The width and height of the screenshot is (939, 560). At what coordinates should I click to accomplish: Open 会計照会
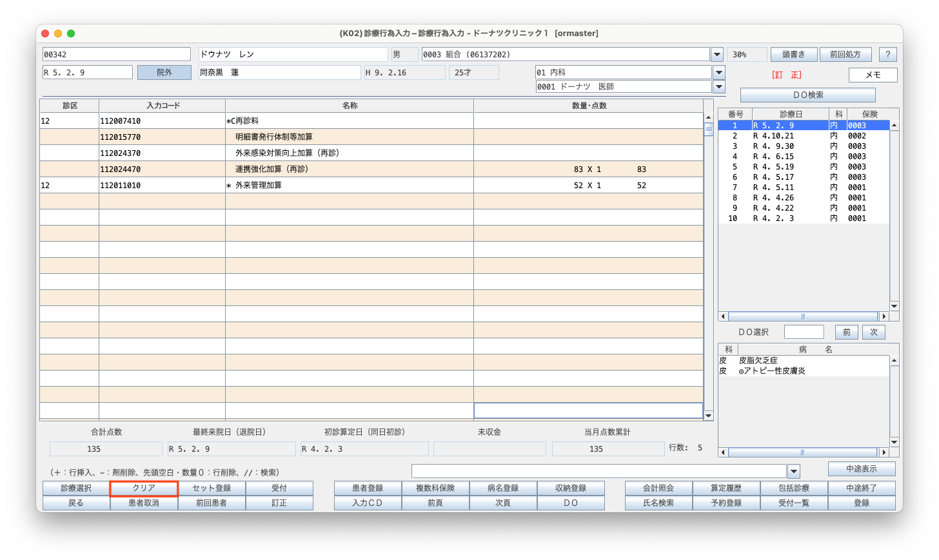pos(658,488)
